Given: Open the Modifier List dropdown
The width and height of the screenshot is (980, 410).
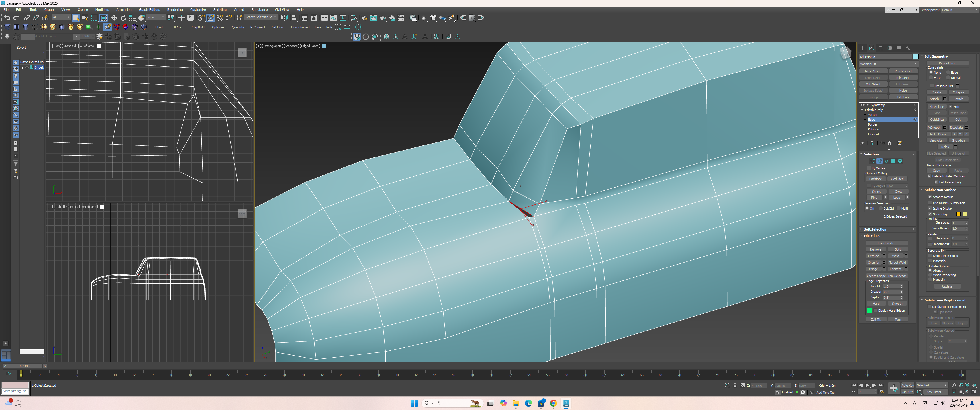Looking at the screenshot, I should tap(888, 64).
